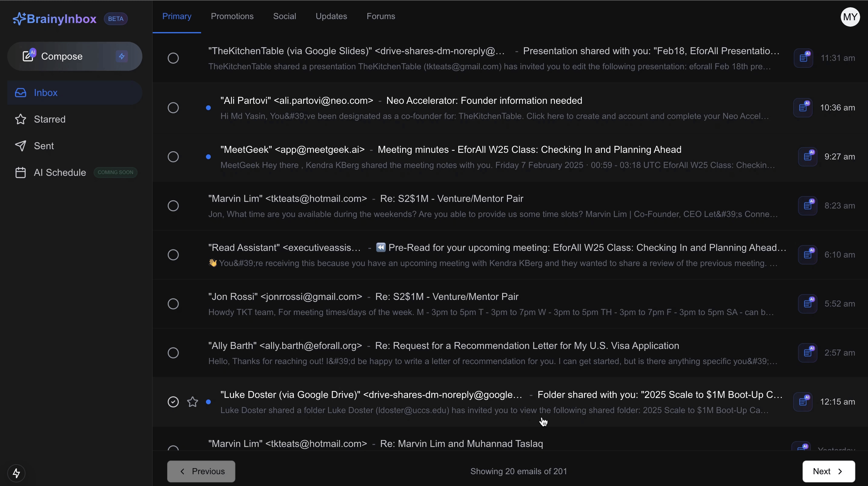Image resolution: width=868 pixels, height=486 pixels.
Task: Click the Inbox tray icon in sidebar
Action: tap(21, 93)
